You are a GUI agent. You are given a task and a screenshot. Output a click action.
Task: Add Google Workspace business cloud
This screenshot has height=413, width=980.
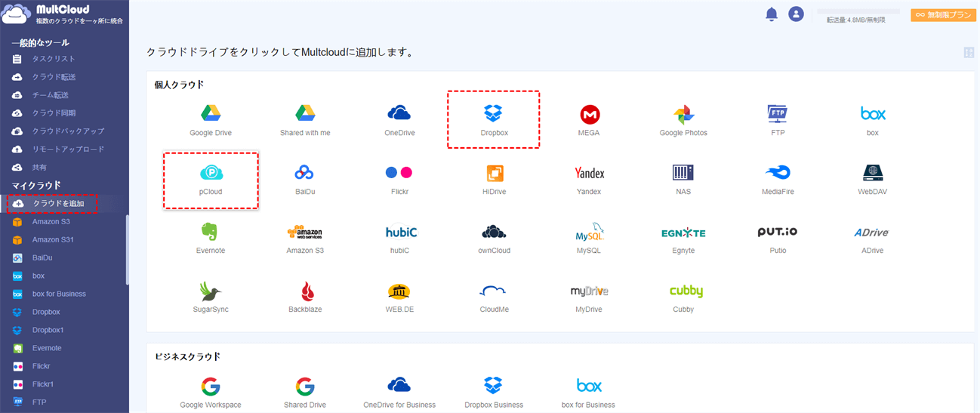(211, 393)
